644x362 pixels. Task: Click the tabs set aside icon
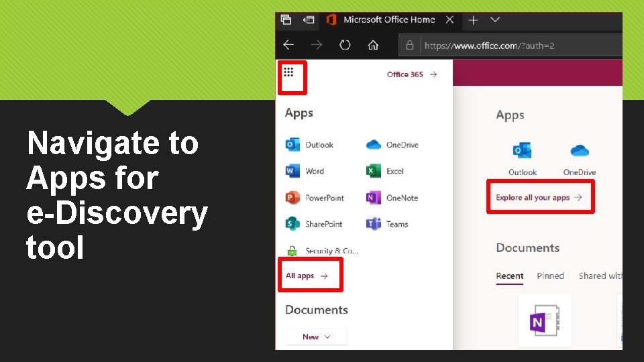tap(286, 19)
